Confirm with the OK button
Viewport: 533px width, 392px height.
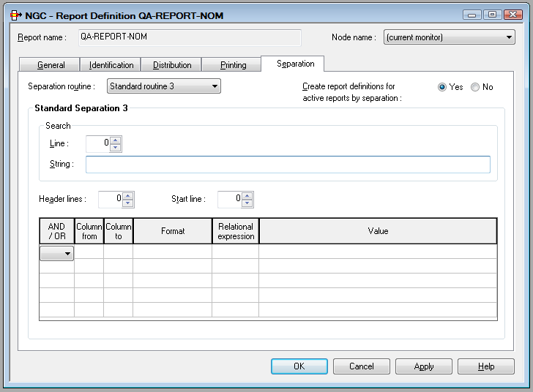click(299, 366)
